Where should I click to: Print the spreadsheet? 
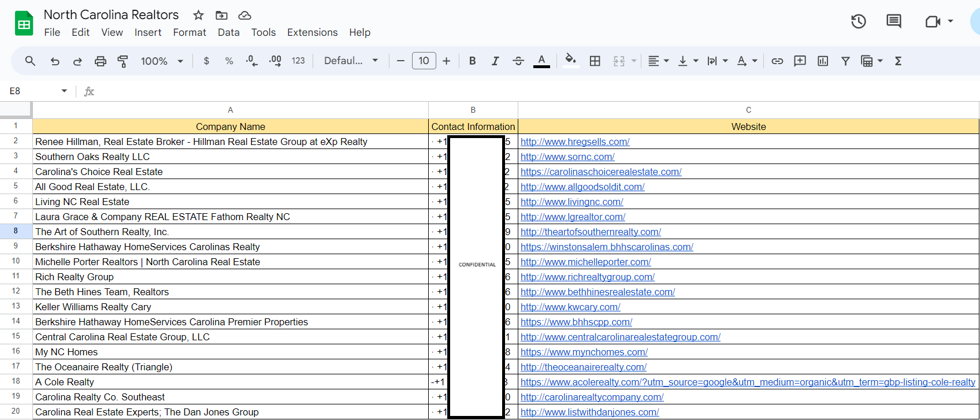coord(101,61)
